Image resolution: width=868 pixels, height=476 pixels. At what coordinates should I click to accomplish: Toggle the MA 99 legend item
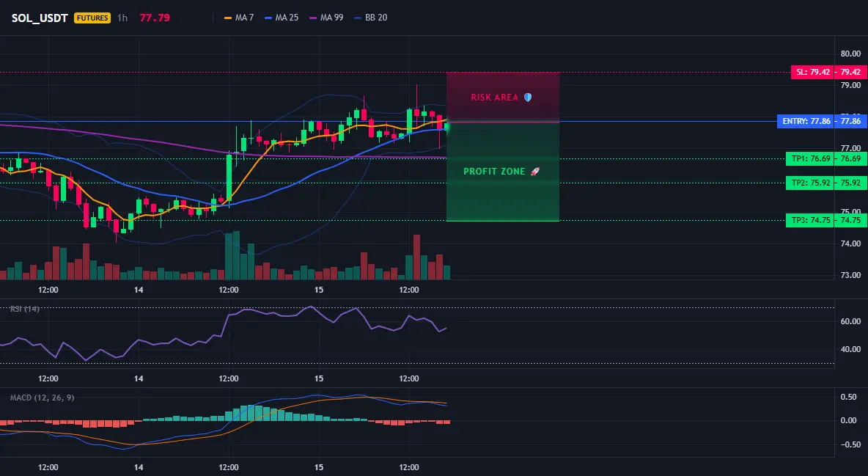coord(326,18)
